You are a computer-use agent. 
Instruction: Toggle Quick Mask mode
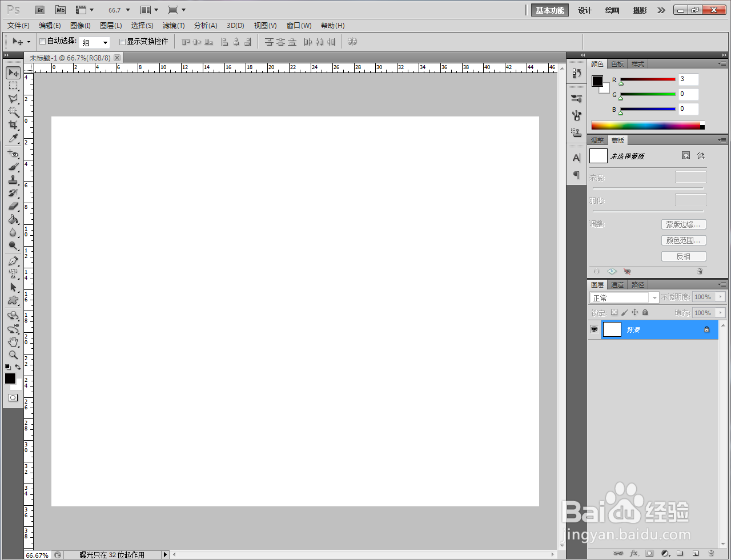click(x=13, y=398)
